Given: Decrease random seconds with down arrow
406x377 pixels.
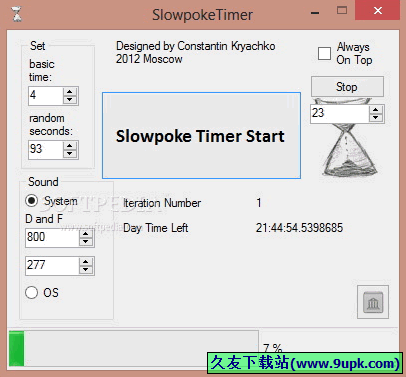Looking at the screenshot, I should 70,153.
